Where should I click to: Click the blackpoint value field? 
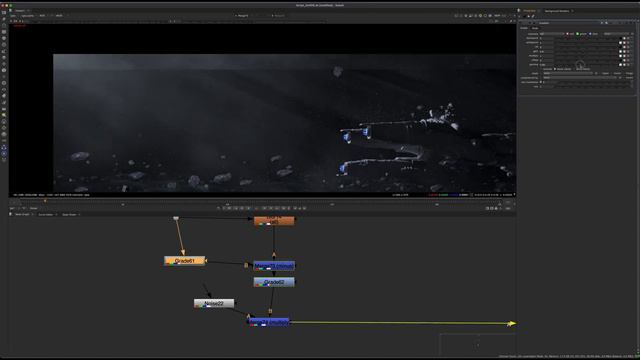[x=547, y=38]
